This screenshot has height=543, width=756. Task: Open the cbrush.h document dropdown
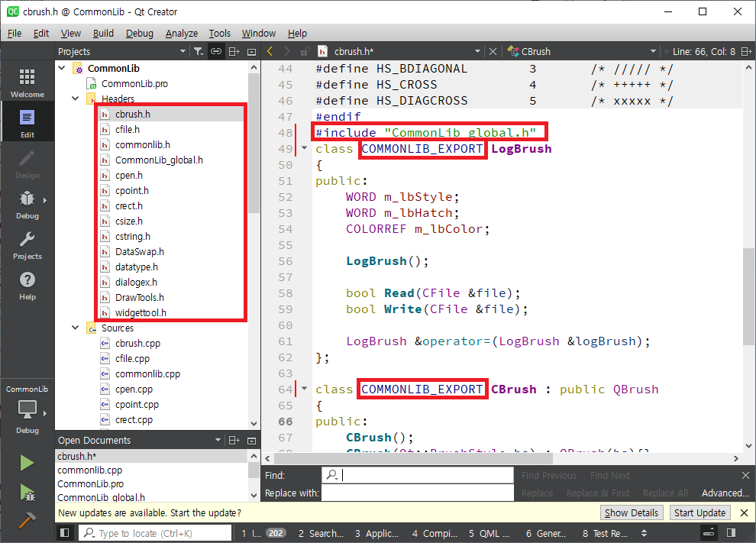[x=477, y=51]
